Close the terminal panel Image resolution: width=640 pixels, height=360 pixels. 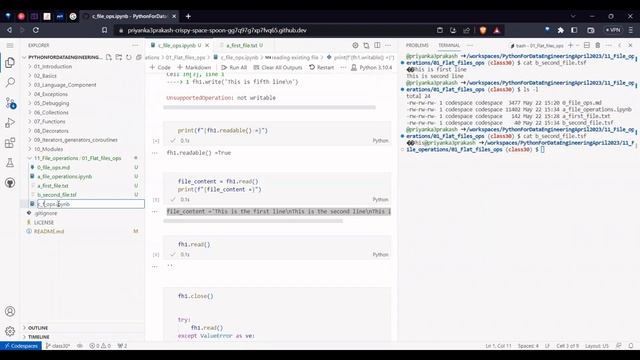630,45
